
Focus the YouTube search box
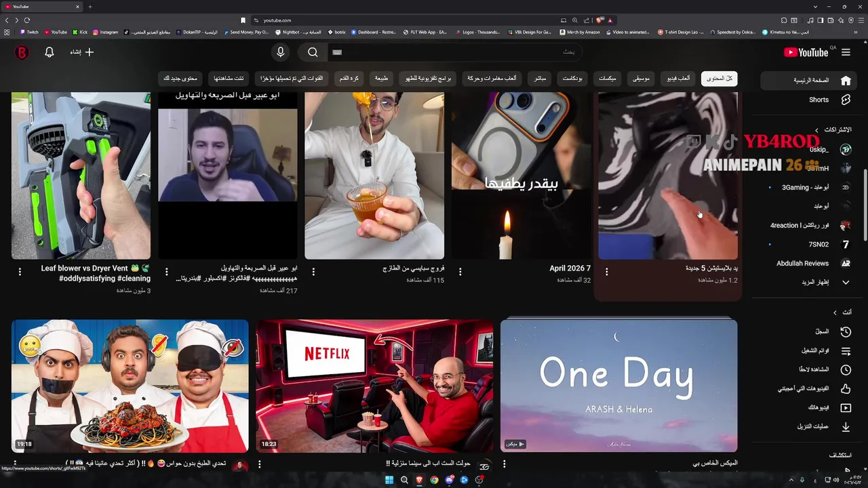click(454, 52)
